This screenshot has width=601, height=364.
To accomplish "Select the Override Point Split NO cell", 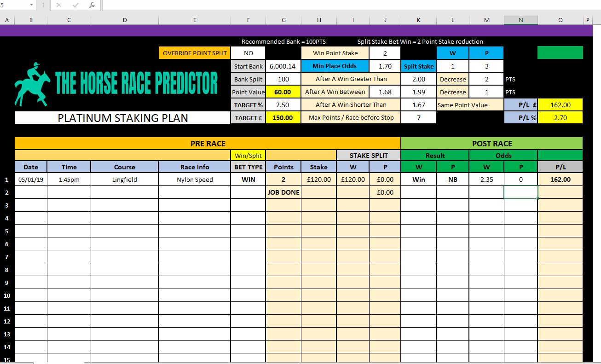I will (x=248, y=53).
